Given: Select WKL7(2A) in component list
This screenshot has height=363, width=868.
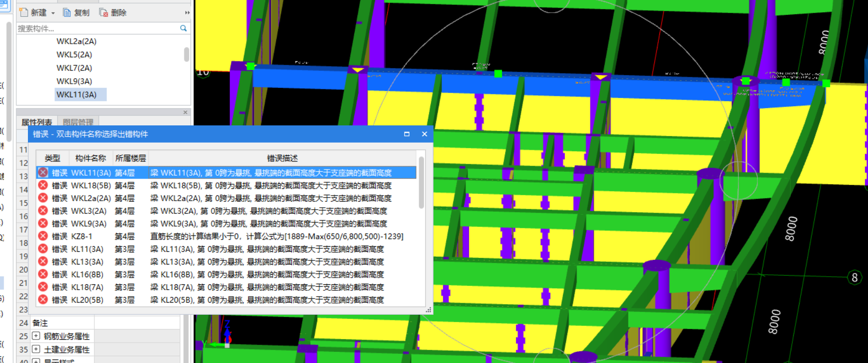Looking at the screenshot, I should tap(74, 68).
